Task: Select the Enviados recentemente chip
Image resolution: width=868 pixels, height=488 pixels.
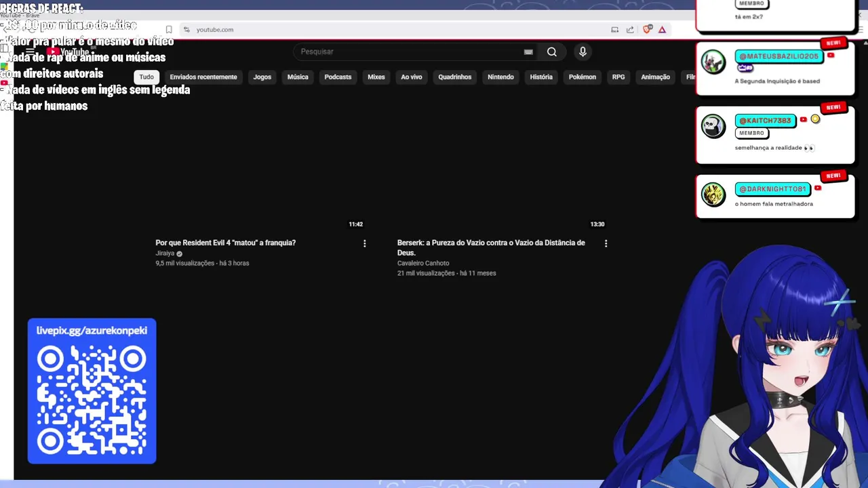Action: (203, 77)
